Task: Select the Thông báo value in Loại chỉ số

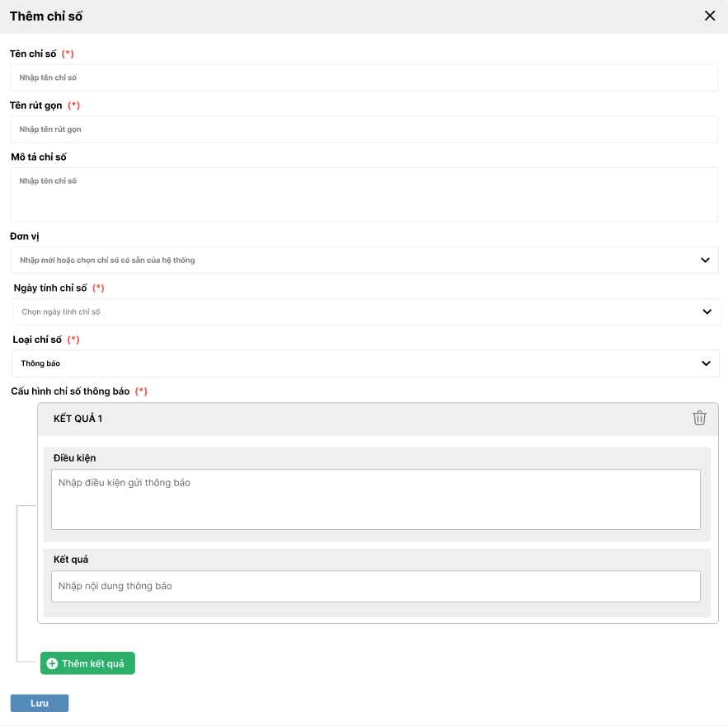Action: point(40,363)
